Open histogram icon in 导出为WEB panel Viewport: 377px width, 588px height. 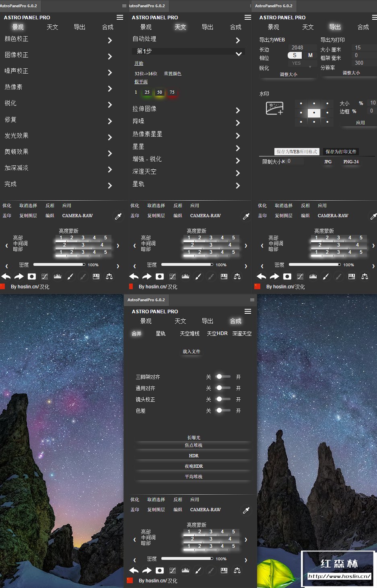tap(313, 276)
